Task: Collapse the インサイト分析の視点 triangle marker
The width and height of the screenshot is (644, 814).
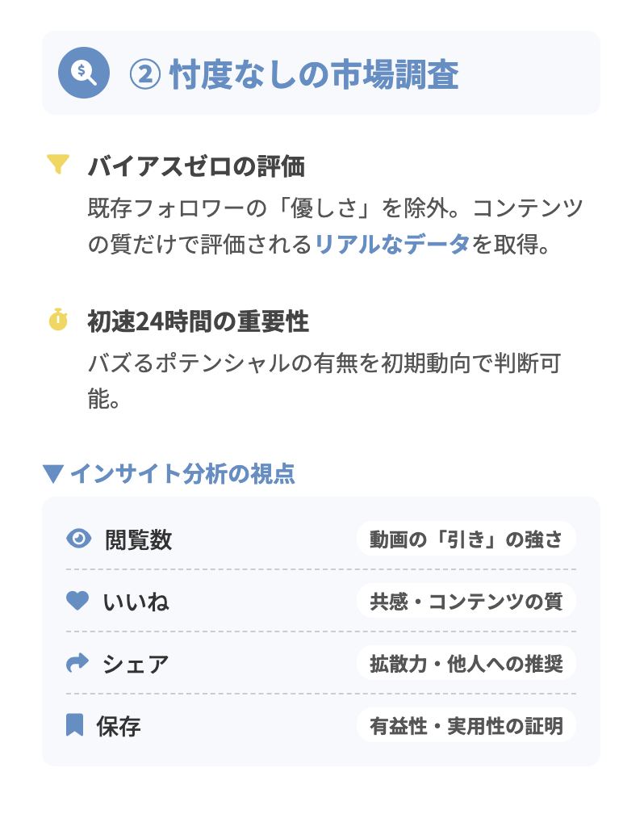Action: tap(53, 474)
